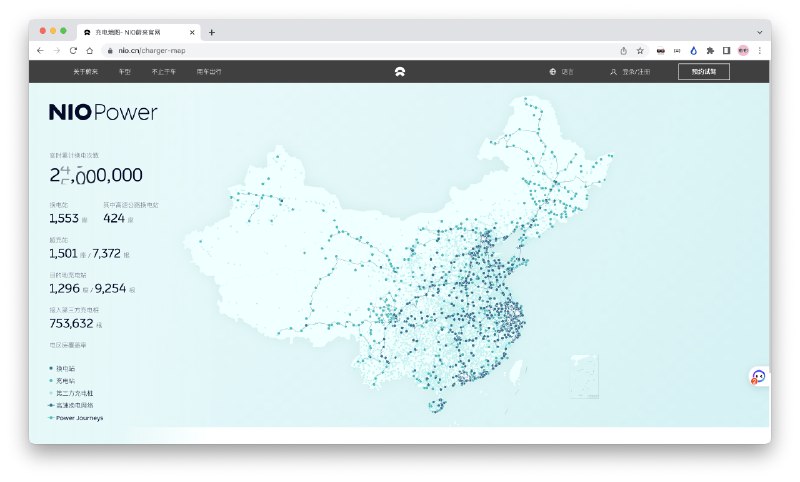Click the South China Sea inset map
The width and height of the screenshot is (800, 482).
point(584,377)
